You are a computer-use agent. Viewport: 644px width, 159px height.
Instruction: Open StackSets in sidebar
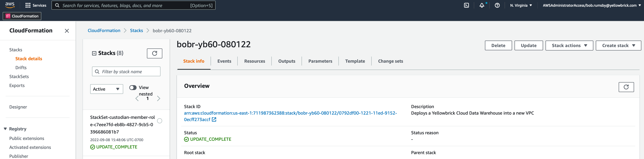click(x=19, y=76)
